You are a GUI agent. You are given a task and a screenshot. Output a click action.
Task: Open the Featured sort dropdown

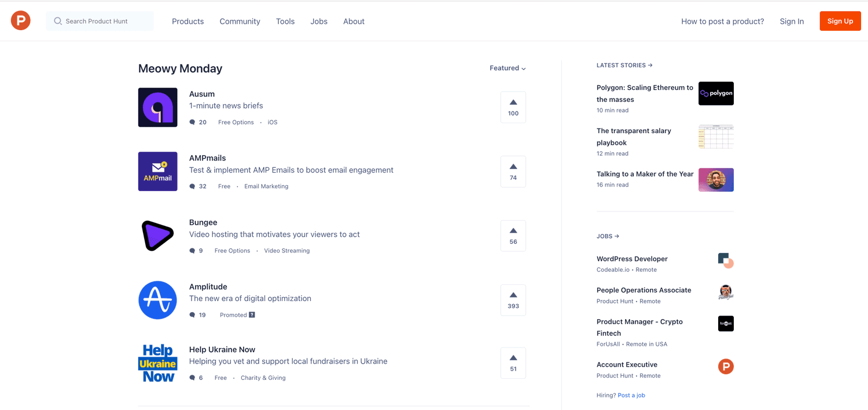click(x=507, y=68)
